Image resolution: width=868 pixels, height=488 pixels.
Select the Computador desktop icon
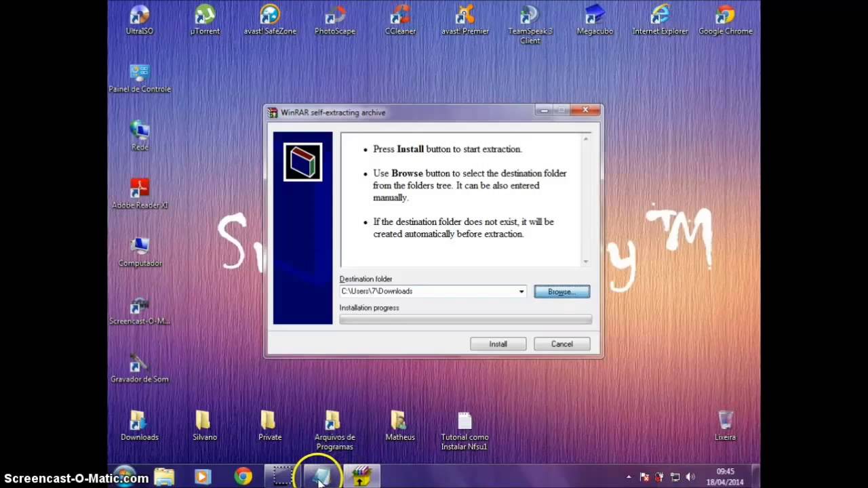point(140,252)
